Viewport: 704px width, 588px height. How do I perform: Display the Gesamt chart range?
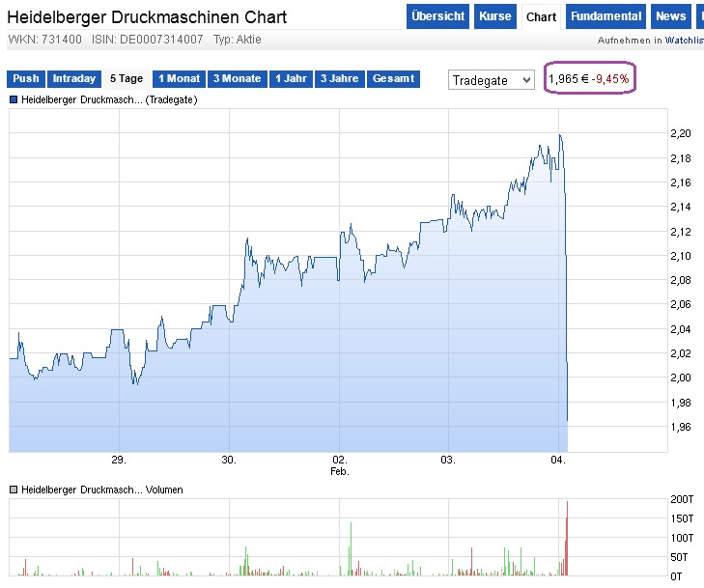[x=393, y=78]
